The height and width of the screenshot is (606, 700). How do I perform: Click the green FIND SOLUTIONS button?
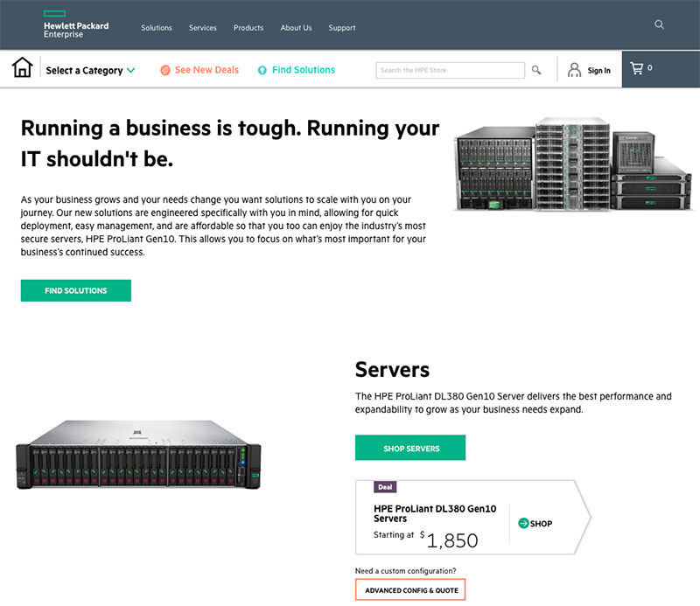click(x=76, y=290)
